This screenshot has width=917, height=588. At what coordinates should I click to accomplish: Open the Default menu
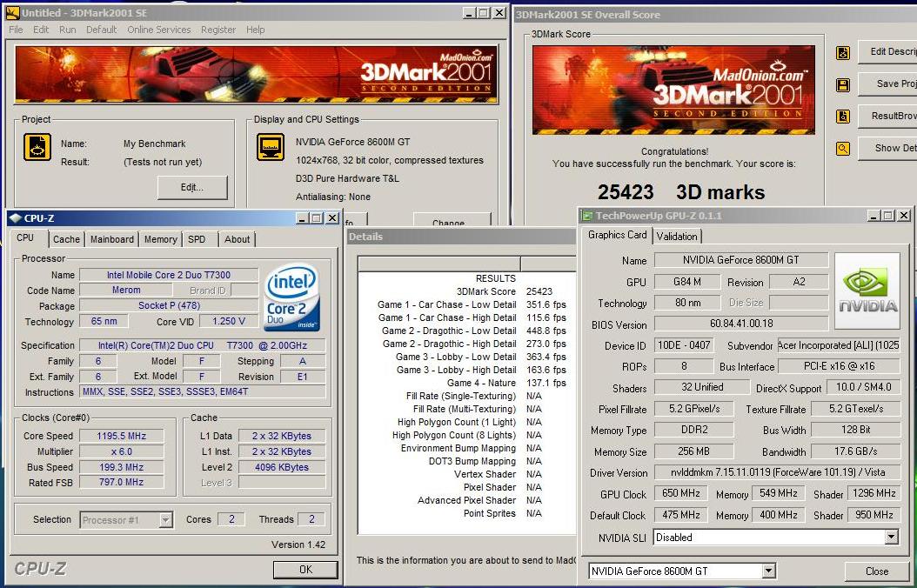click(x=101, y=30)
